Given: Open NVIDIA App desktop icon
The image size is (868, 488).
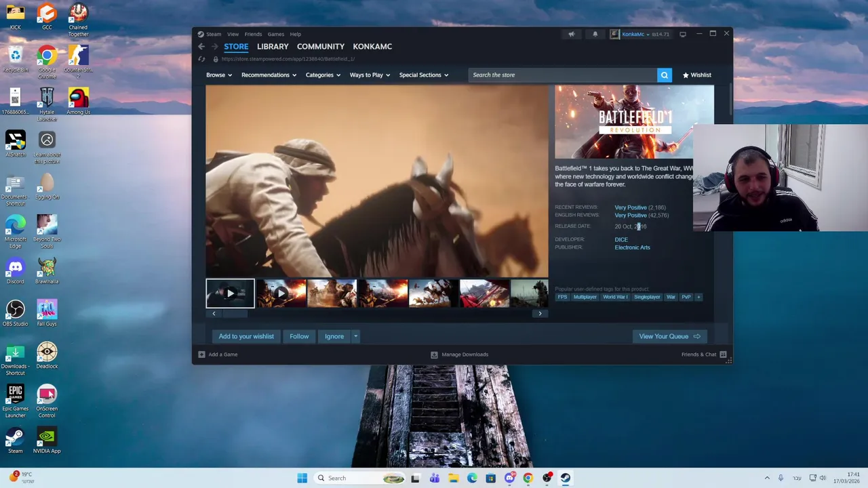Looking at the screenshot, I should pos(47,439).
